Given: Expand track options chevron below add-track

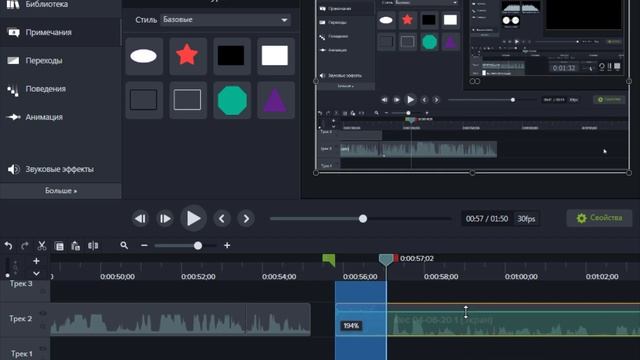Looking at the screenshot, I should click(36, 273).
